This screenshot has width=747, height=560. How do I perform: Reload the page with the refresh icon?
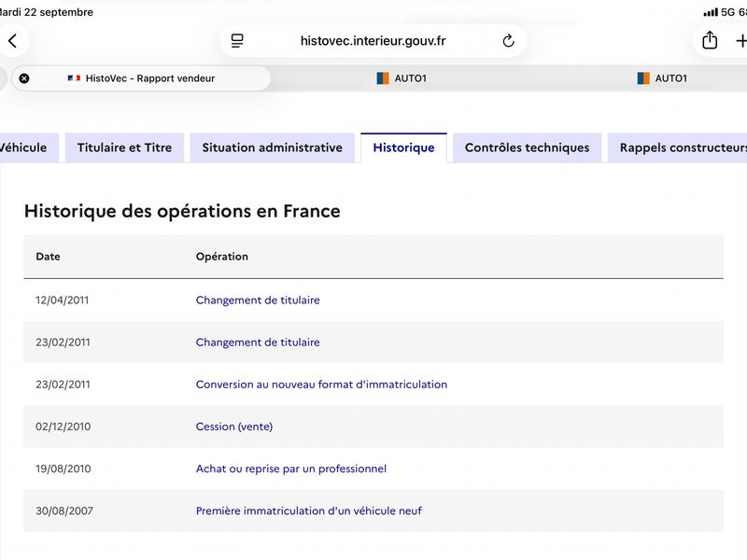pos(508,41)
